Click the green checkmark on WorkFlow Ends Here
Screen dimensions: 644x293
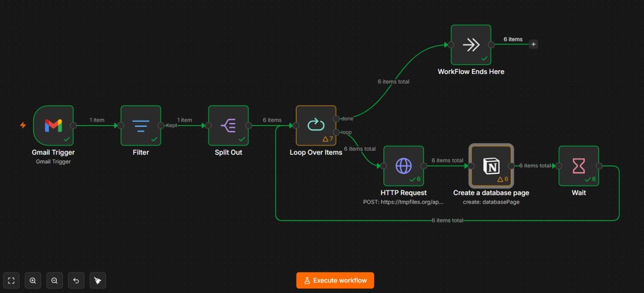point(485,58)
